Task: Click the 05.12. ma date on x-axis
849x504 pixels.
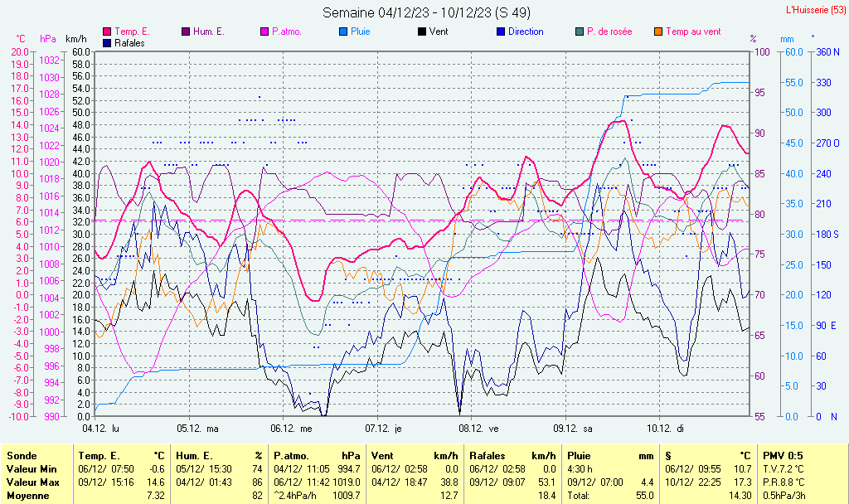Action: tap(197, 429)
